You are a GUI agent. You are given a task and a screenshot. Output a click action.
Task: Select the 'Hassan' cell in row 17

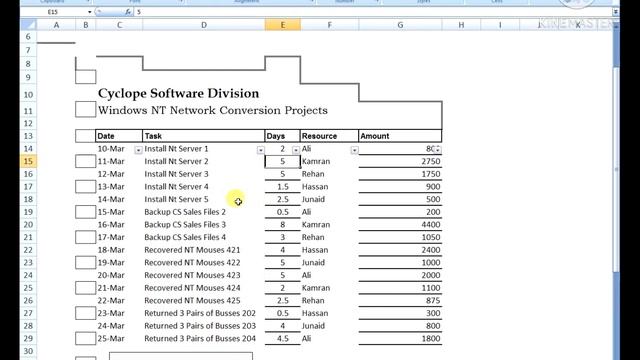tap(329, 187)
